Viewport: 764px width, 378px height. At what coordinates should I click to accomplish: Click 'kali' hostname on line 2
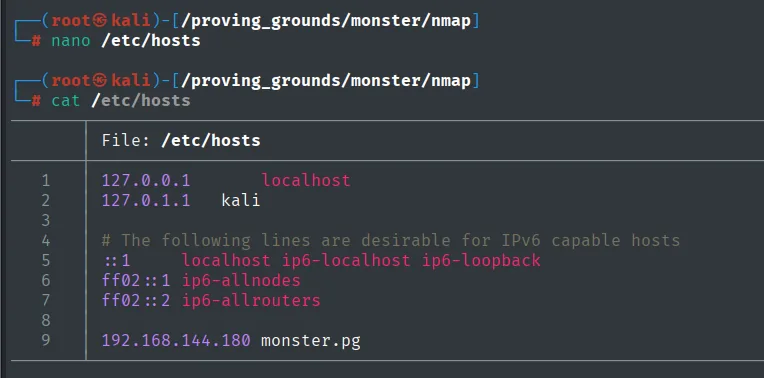click(241, 200)
